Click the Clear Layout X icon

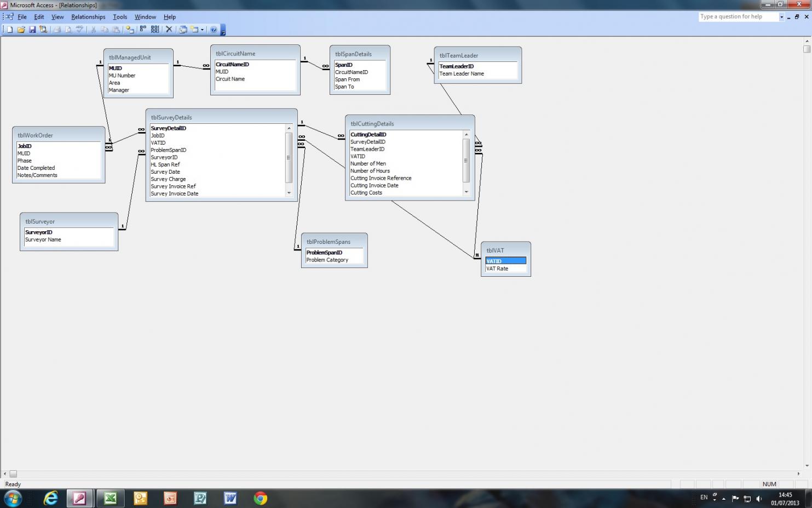(x=169, y=30)
